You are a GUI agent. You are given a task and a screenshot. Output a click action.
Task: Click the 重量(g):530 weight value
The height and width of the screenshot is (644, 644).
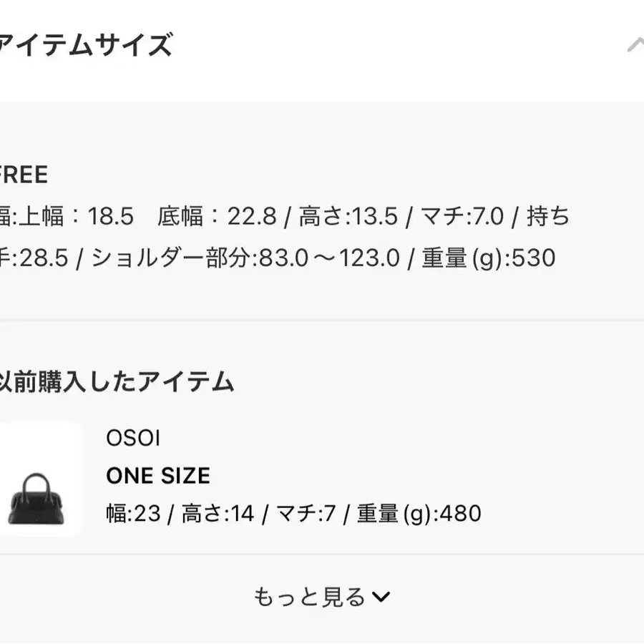click(x=488, y=258)
